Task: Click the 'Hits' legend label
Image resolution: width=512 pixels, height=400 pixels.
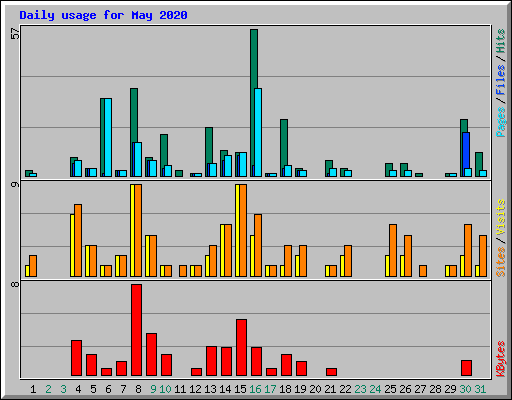Action: tap(500, 41)
